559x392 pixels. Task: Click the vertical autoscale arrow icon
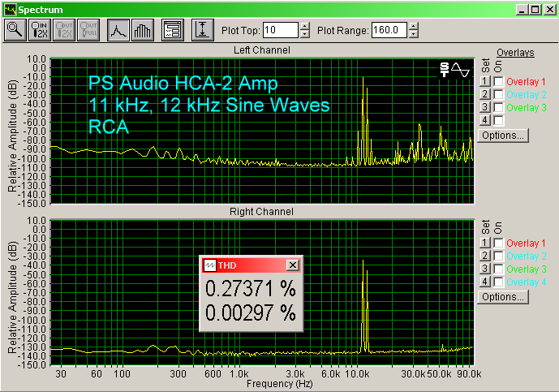(x=202, y=30)
